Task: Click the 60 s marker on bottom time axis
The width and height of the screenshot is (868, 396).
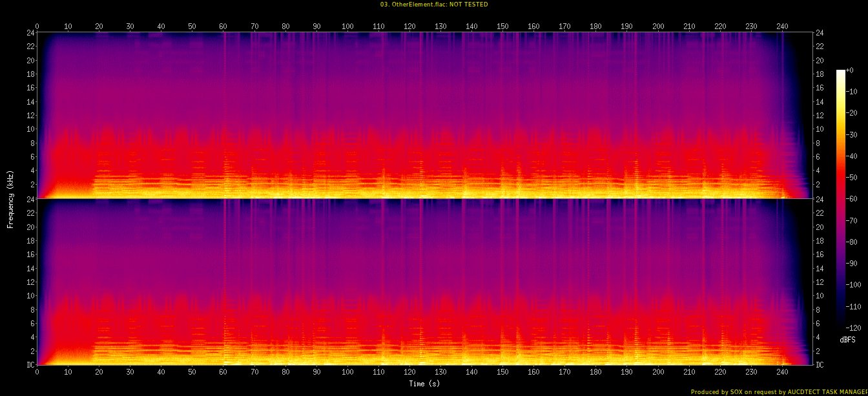Action: pyautogui.click(x=223, y=373)
